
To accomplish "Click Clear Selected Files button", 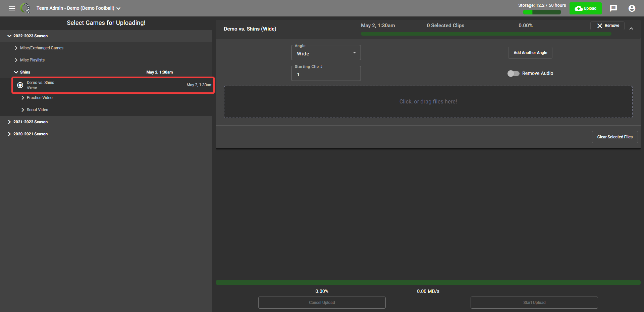I will coord(615,137).
